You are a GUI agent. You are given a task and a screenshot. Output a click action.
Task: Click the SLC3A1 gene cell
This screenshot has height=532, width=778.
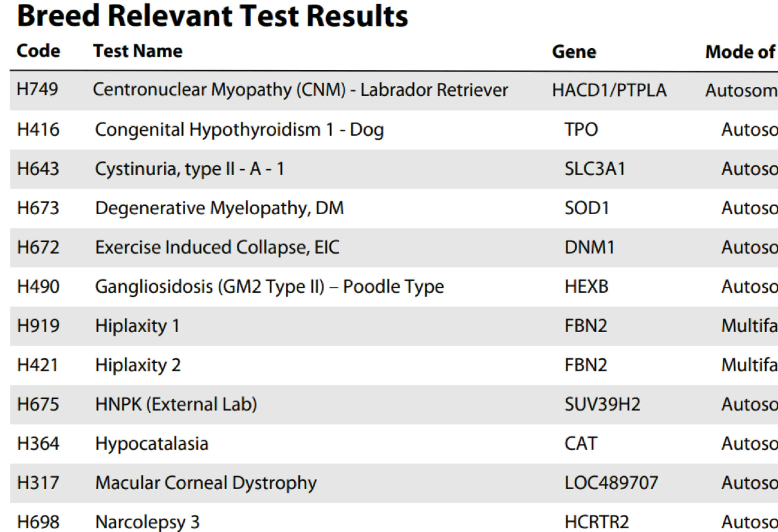594,169
